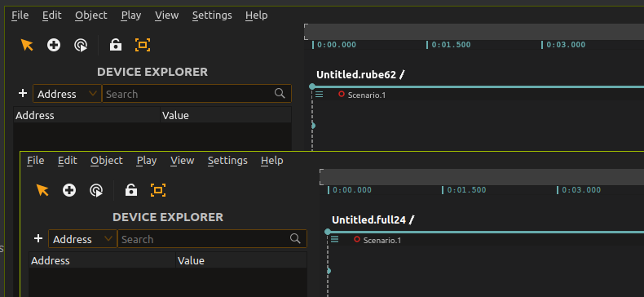Activate the play cursor tool in lower window
The width and height of the screenshot is (644, 297).
click(96, 190)
